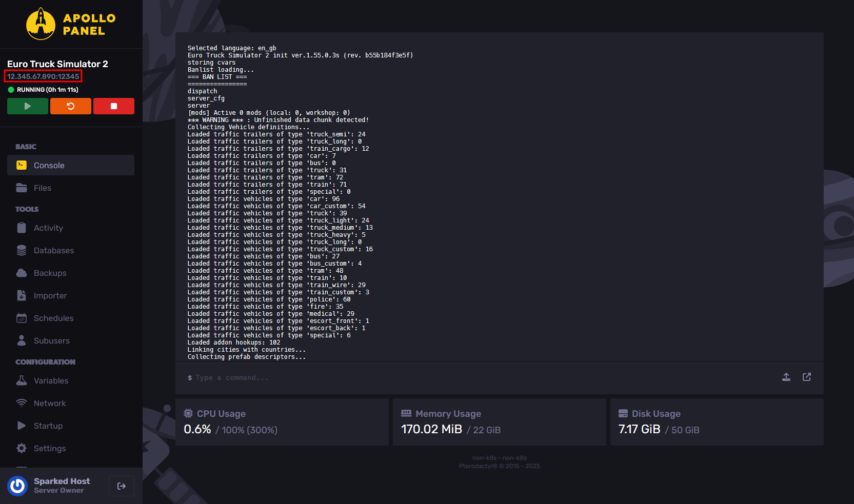Open the Importer tool
This screenshot has width=854, height=504.
pyautogui.click(x=71, y=295)
